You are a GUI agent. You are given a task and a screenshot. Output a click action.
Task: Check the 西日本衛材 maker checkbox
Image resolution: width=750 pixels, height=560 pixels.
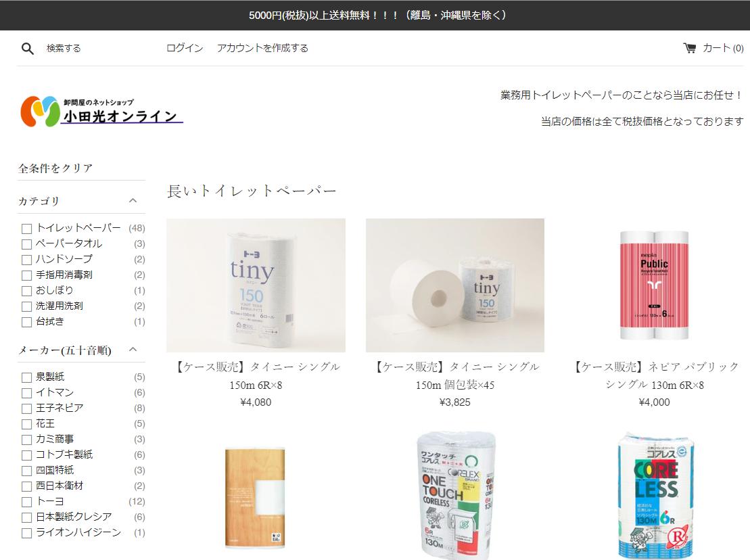click(x=27, y=486)
